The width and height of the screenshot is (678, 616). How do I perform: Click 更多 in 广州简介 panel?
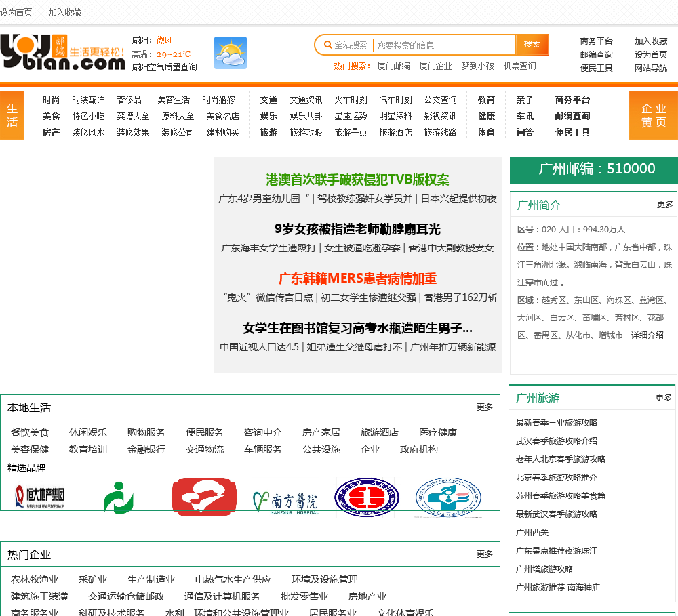(664, 205)
